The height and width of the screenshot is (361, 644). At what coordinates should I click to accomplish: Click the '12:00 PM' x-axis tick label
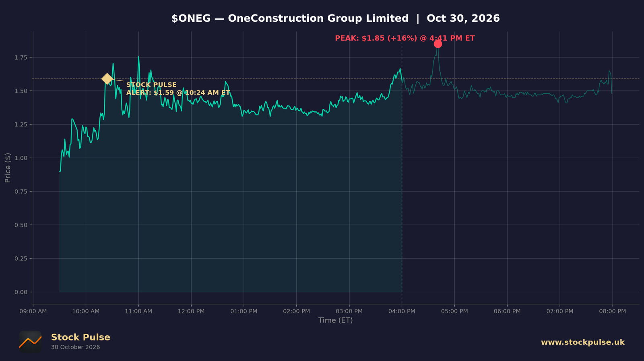[x=191, y=311]
